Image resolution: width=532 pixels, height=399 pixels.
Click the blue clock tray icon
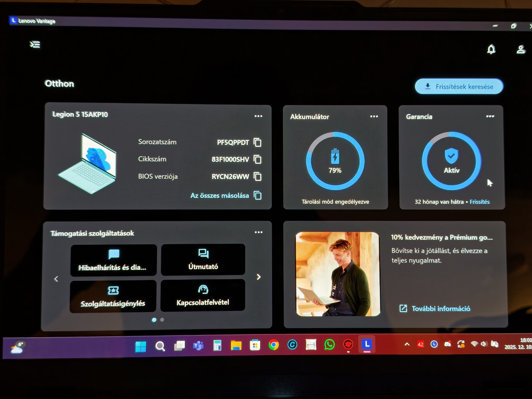point(434,344)
